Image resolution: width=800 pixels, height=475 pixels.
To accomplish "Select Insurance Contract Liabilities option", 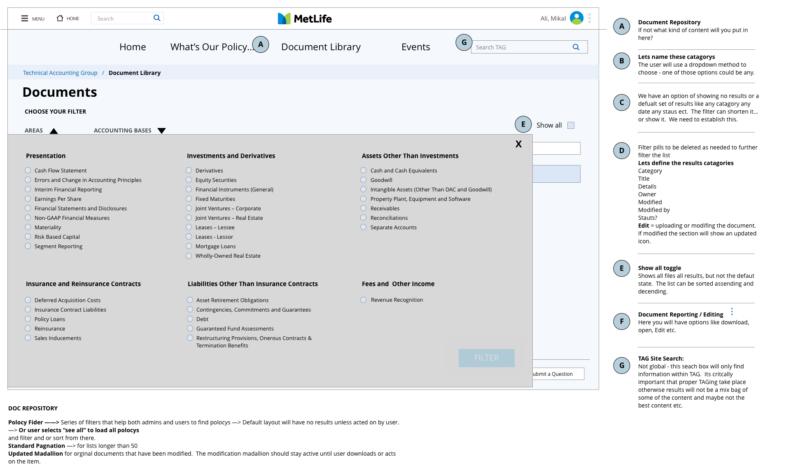I will tap(28, 309).
